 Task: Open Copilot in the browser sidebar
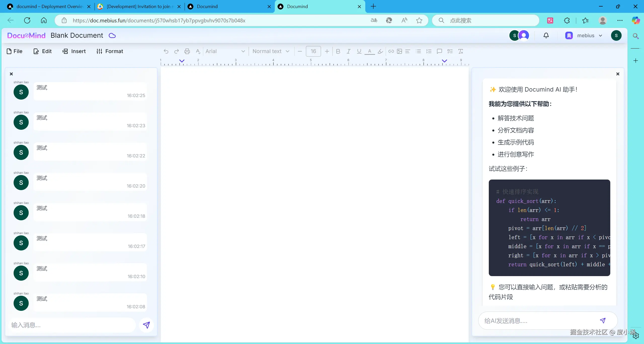pyautogui.click(x=636, y=20)
